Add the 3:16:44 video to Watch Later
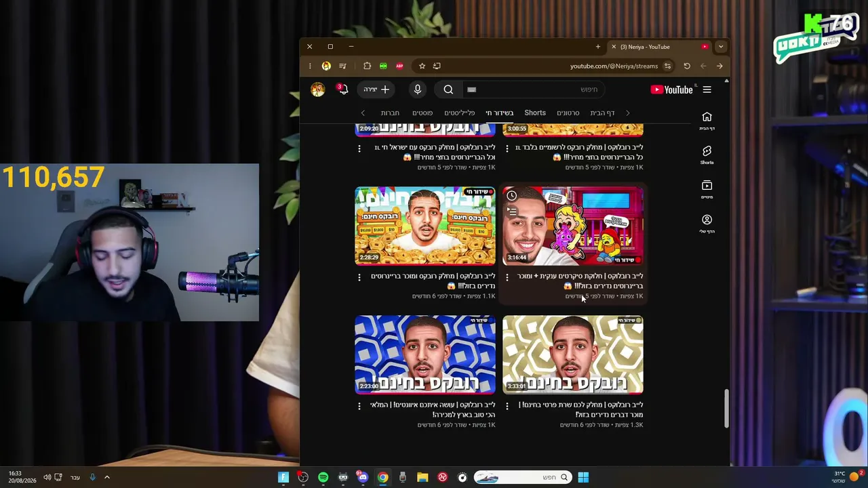Viewport: 868px width, 488px height. coord(512,196)
